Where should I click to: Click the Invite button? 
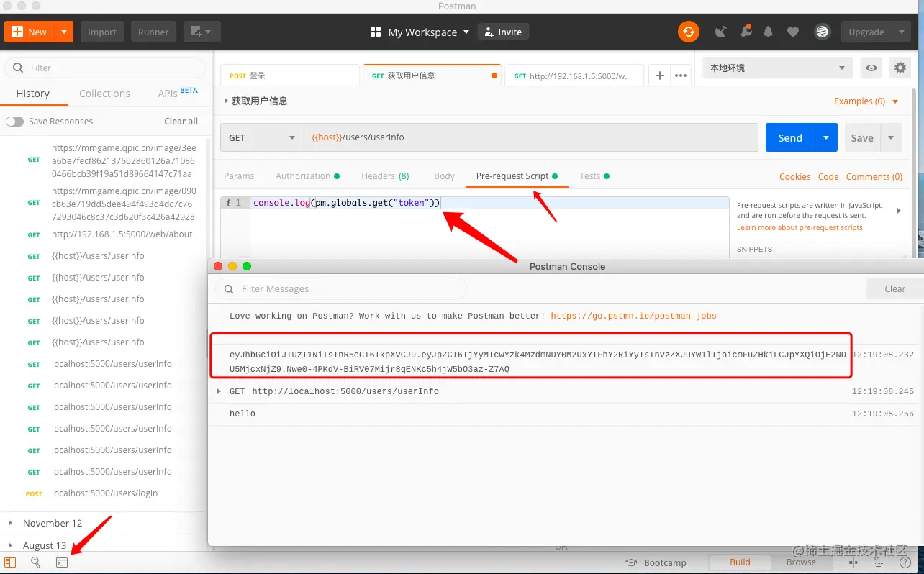[x=504, y=32]
